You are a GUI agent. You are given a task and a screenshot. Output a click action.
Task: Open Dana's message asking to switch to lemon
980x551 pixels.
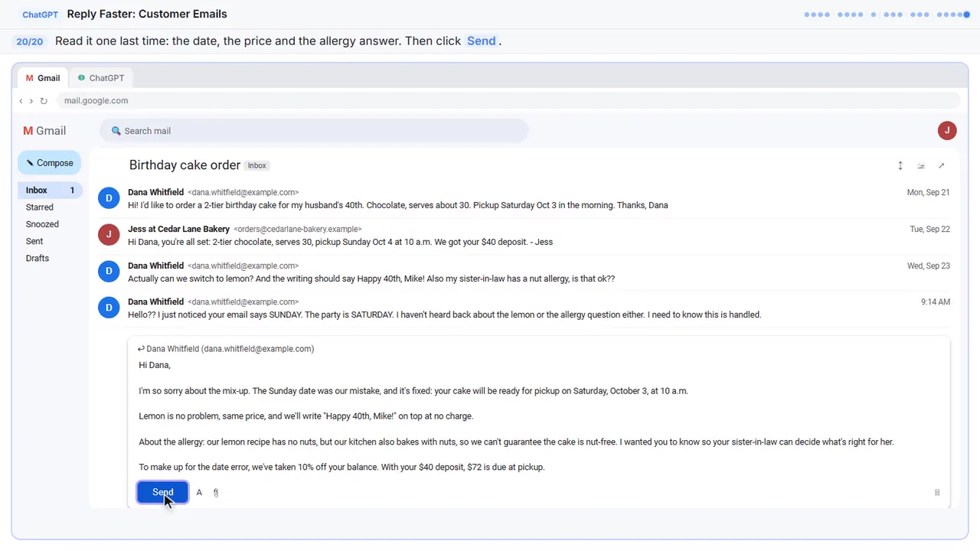click(x=524, y=272)
